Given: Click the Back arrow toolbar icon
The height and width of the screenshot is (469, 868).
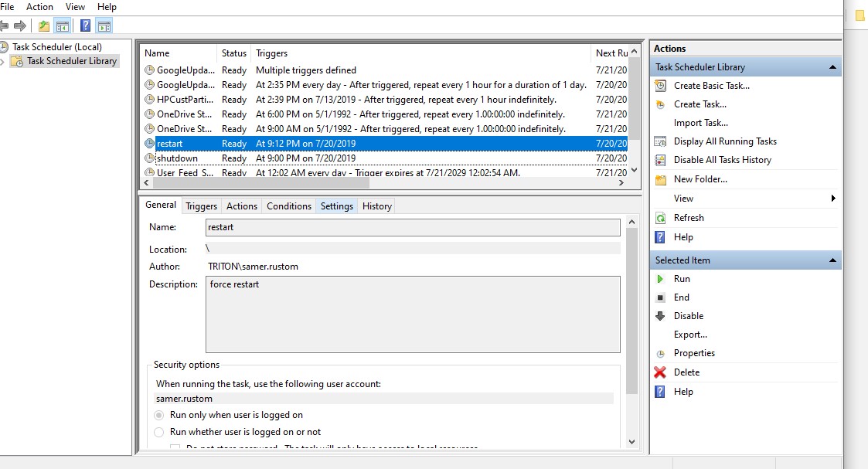Looking at the screenshot, I should pos(4,25).
